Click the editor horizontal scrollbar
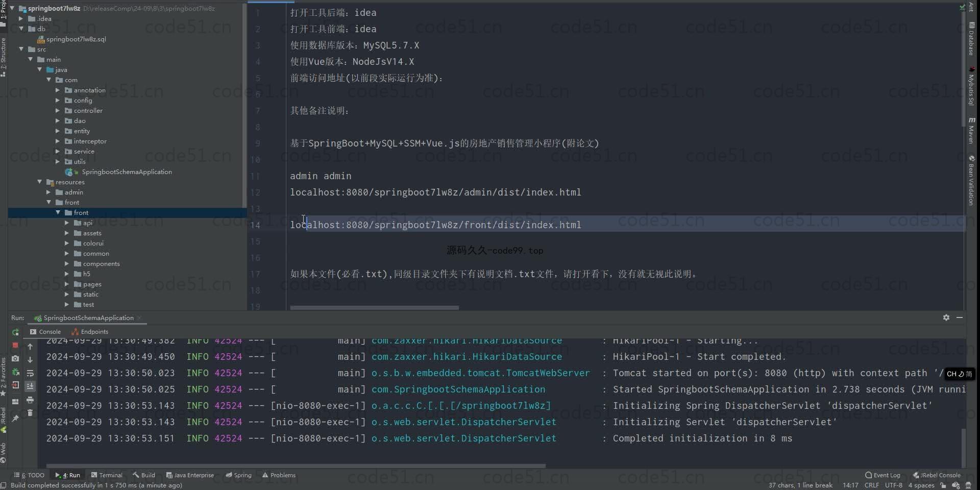The image size is (980, 490). coord(374,308)
